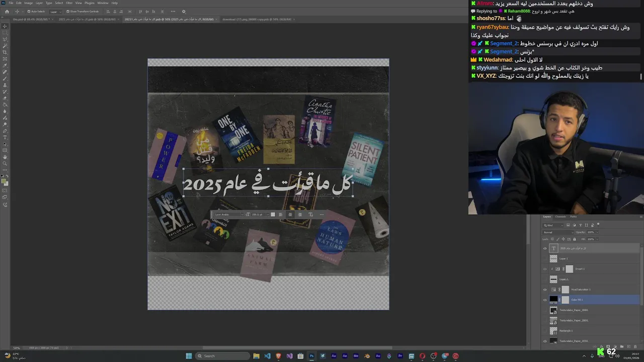Screen dimensions: 644x362
Task: Switch to the Channels tab
Action: coord(560,217)
